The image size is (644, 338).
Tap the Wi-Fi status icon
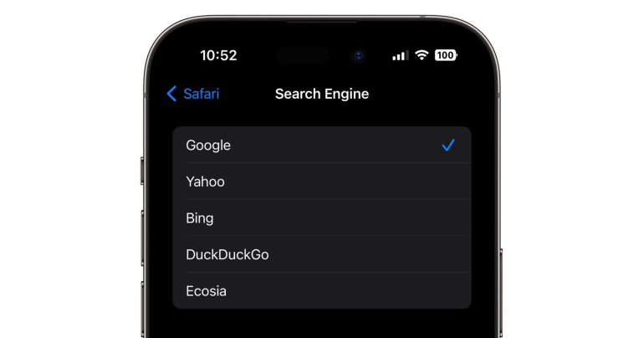[x=422, y=55]
